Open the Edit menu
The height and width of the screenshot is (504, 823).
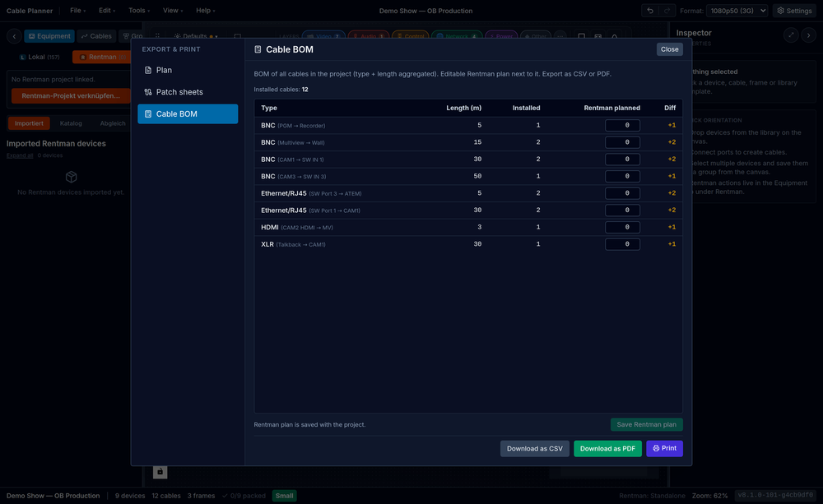(x=107, y=11)
